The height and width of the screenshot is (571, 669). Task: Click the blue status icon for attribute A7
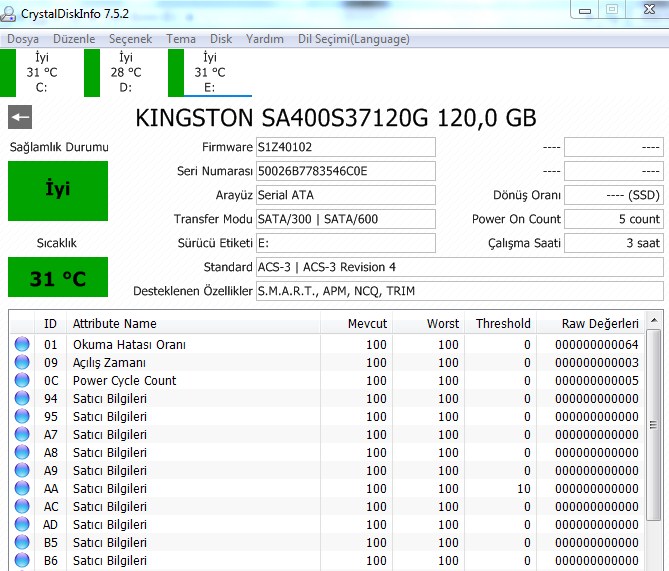pyautogui.click(x=22, y=435)
